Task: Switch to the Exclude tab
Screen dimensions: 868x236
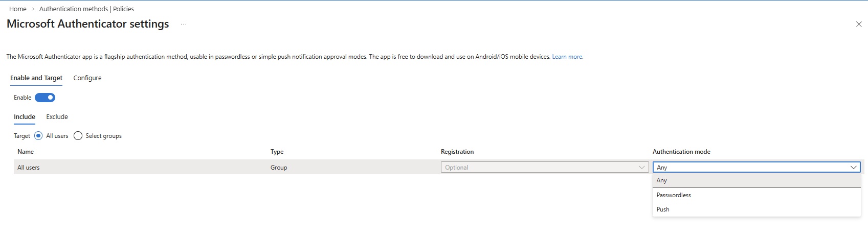Action: coord(57,117)
